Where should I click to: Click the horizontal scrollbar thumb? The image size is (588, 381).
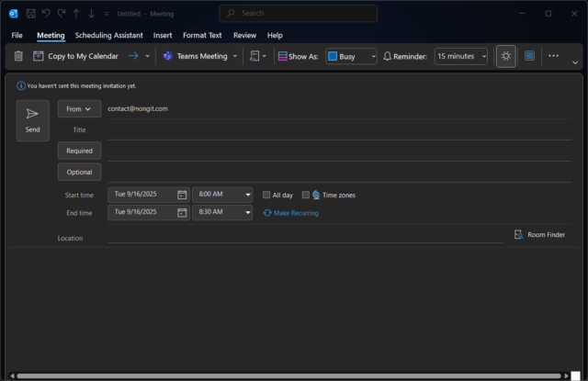[288, 375]
